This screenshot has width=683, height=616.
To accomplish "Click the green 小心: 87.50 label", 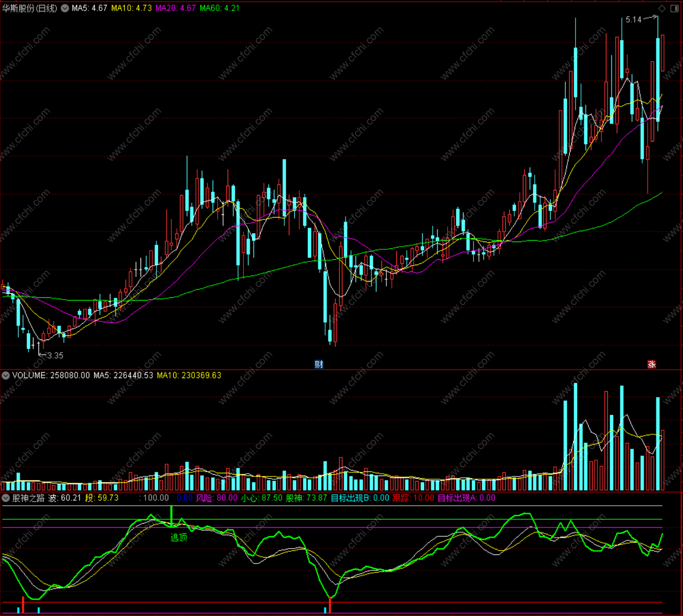I will 262,498.
